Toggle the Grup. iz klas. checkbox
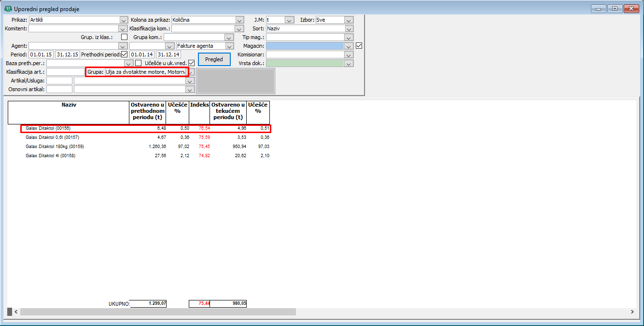This screenshot has width=644, height=326. (125, 37)
